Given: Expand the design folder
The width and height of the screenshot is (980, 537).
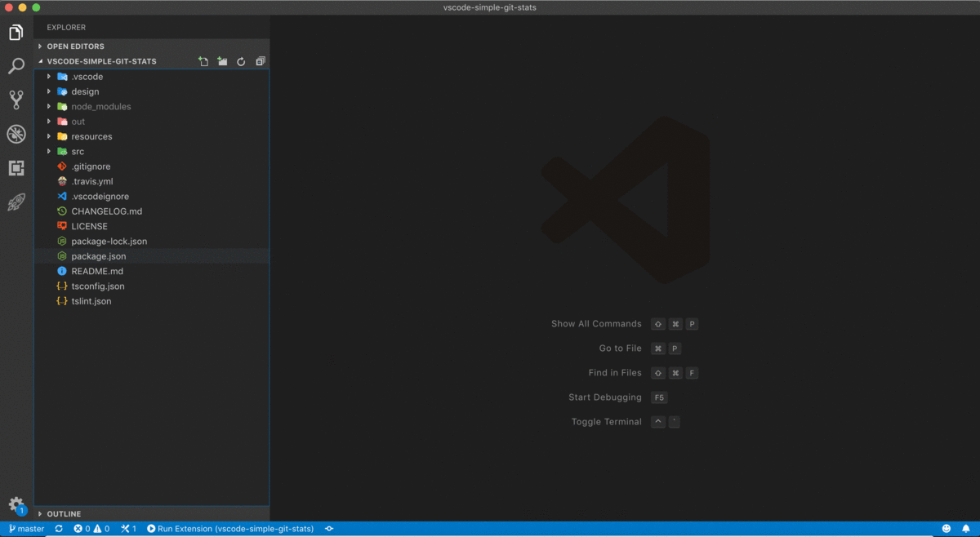Looking at the screenshot, I should pos(151,91).
